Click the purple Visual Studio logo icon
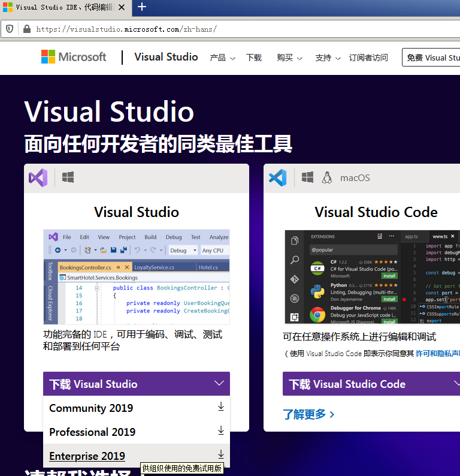Screen dimensions: 460x476 [38, 177]
